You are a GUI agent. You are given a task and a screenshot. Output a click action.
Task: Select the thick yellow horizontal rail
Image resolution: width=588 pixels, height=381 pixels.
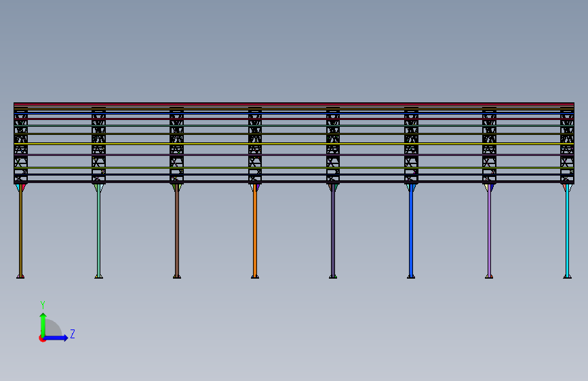point(294,144)
